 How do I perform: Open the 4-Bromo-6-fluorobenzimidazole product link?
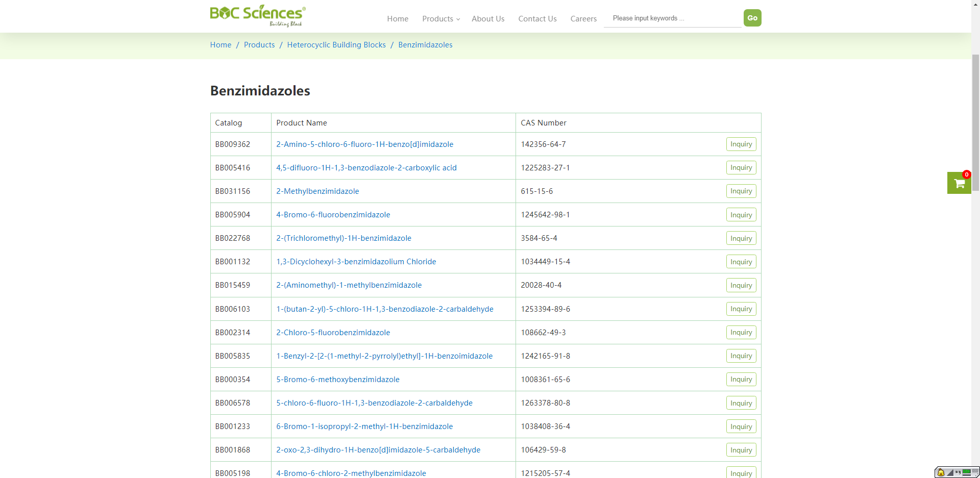333,215
